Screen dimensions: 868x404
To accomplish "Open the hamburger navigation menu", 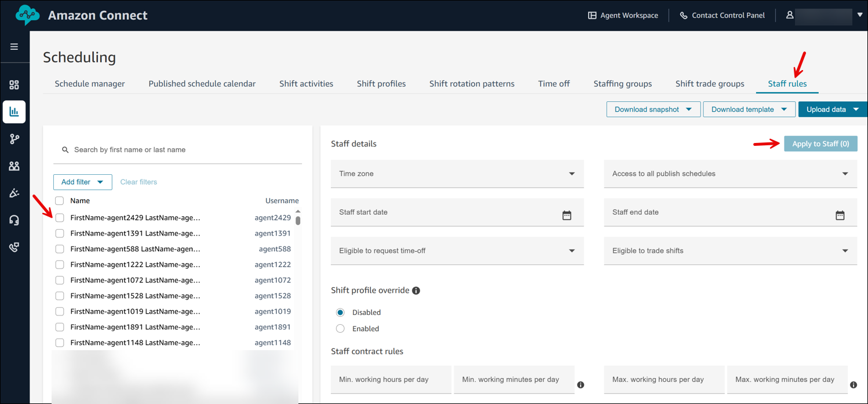I will pyautogui.click(x=14, y=47).
